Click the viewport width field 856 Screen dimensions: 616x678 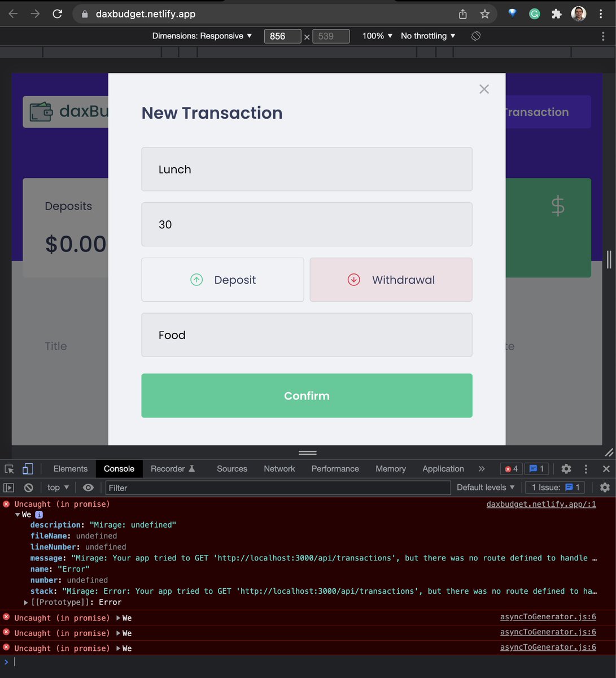coord(282,36)
